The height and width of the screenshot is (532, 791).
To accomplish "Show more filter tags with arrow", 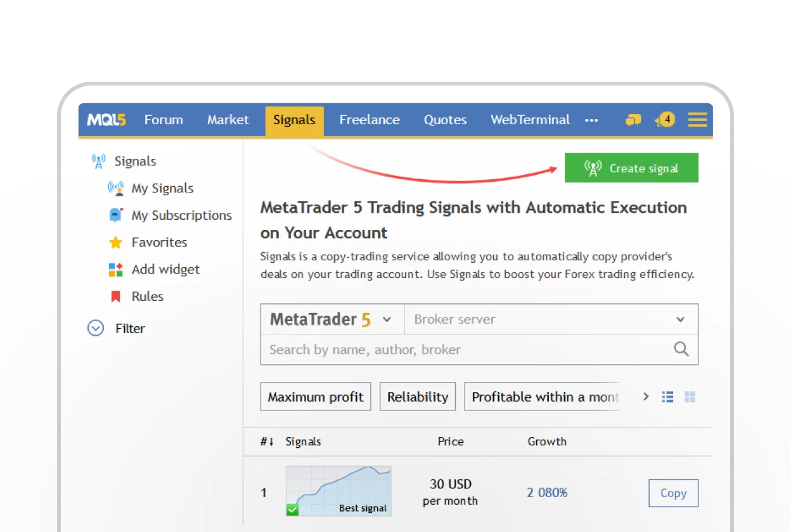I will pyautogui.click(x=646, y=396).
